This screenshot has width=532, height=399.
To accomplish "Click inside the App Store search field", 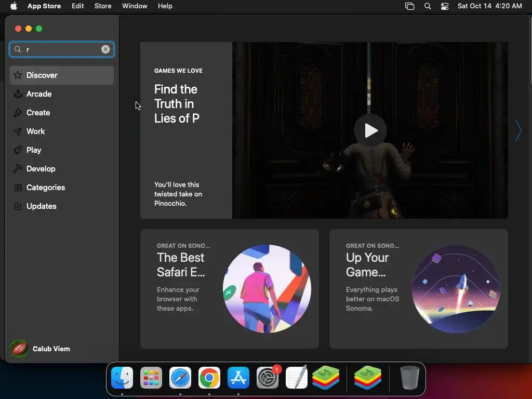I will click(62, 49).
